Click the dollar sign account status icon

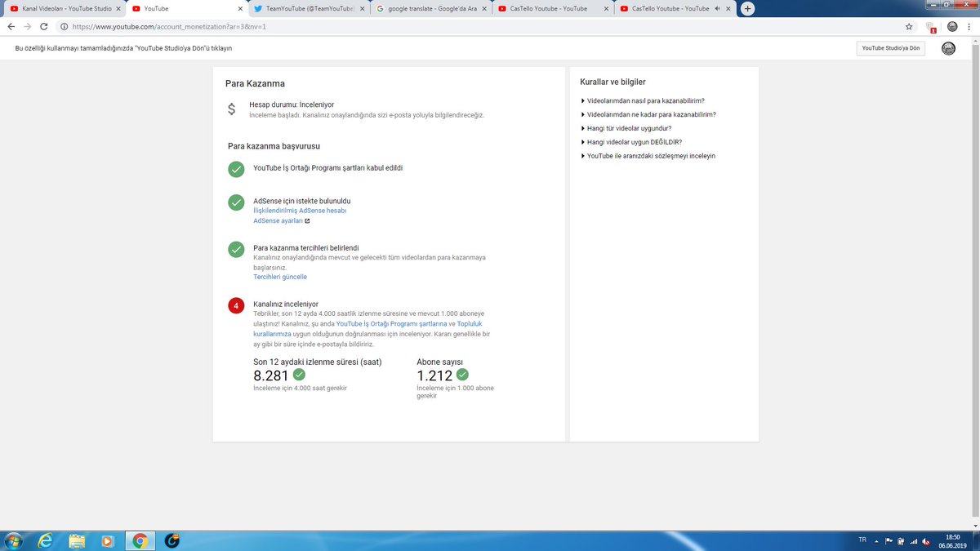pyautogui.click(x=232, y=109)
